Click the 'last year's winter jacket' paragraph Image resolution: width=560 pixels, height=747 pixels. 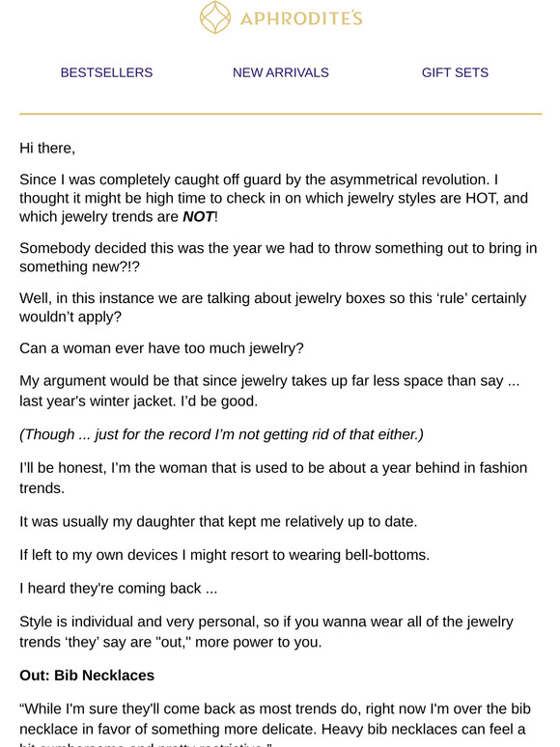pyautogui.click(x=269, y=391)
